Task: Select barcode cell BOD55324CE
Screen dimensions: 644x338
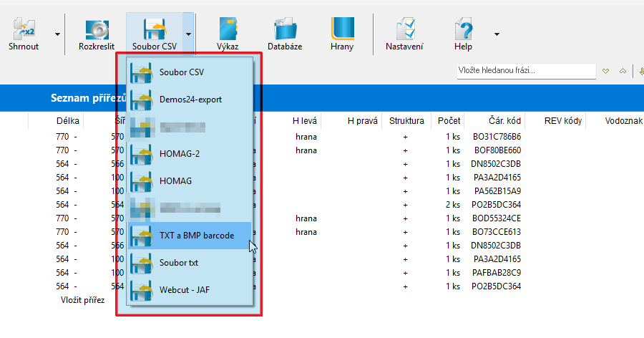Action: tap(497, 218)
